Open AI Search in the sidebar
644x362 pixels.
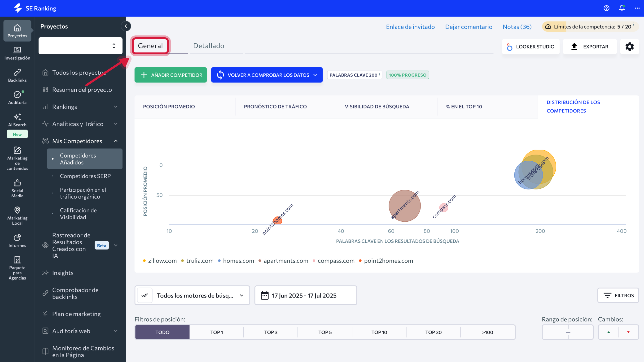click(17, 120)
